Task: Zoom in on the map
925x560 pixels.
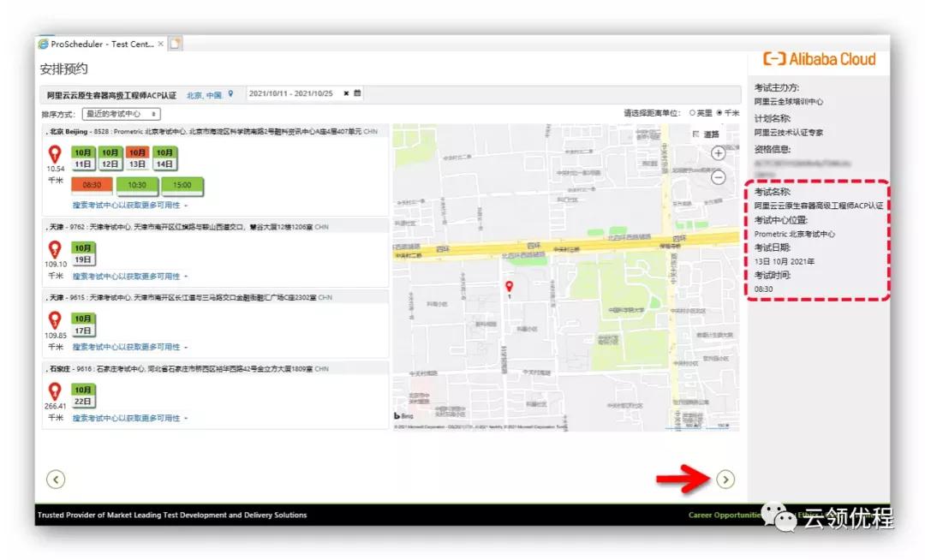Action: click(718, 153)
